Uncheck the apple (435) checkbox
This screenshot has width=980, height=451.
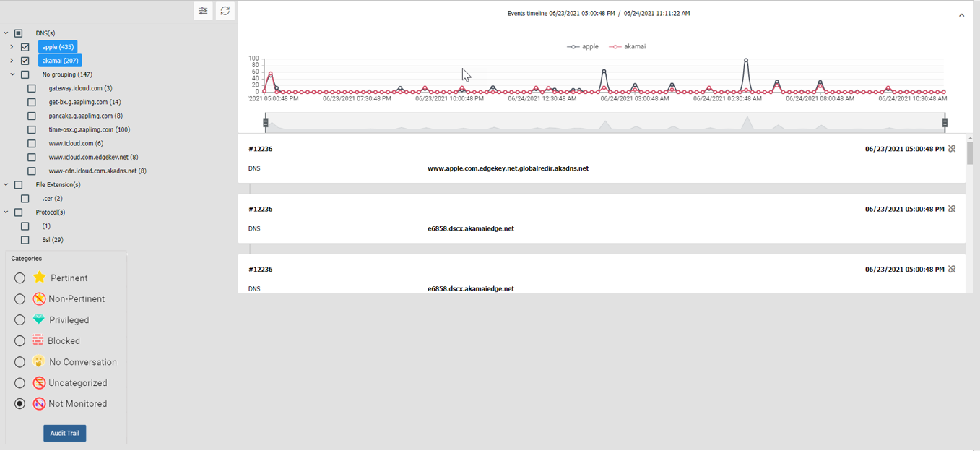25,47
